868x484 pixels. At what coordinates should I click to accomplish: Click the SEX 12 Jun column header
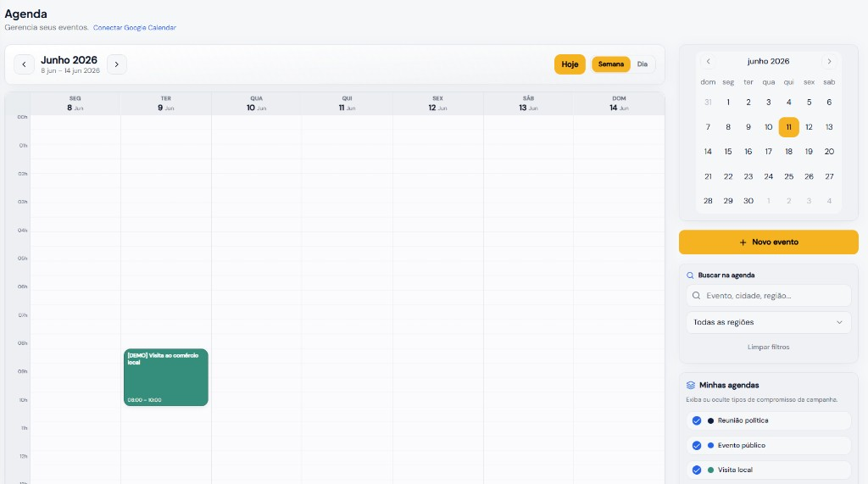click(x=438, y=103)
